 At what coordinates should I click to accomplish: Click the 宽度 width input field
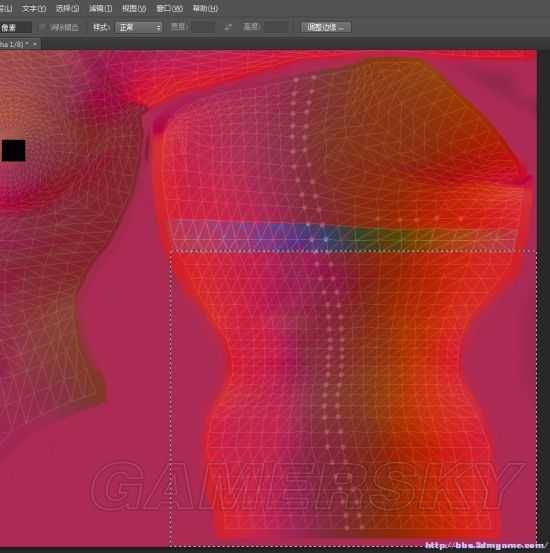[x=203, y=27]
